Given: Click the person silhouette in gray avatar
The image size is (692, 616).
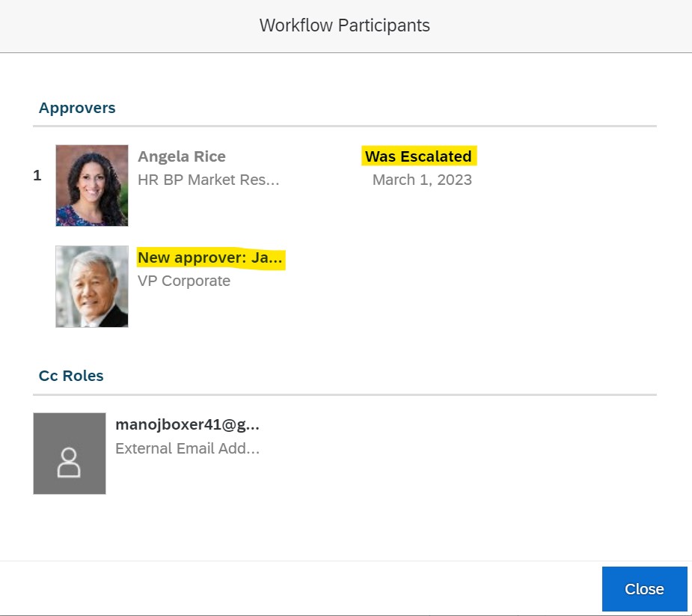Looking at the screenshot, I should pos(69,463).
